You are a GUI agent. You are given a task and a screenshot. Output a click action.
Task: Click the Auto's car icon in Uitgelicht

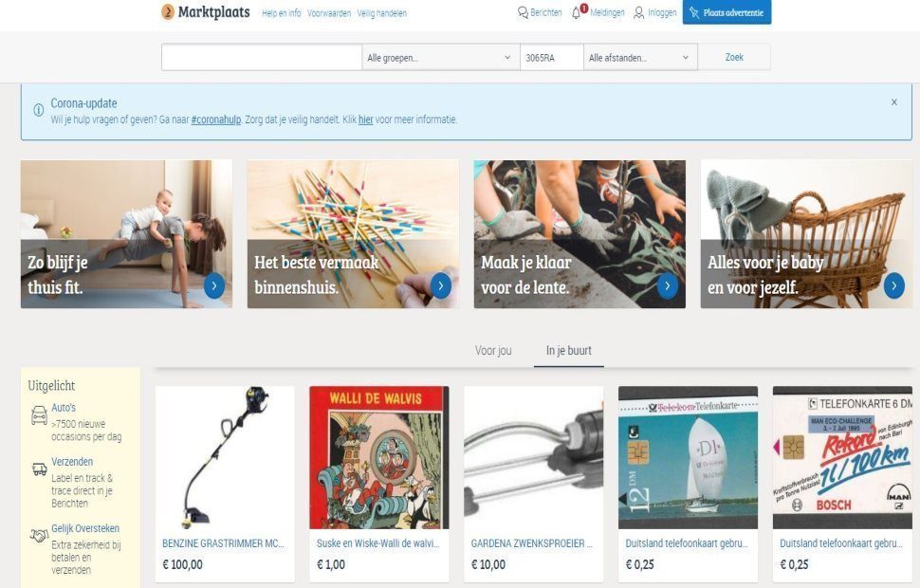click(39, 414)
